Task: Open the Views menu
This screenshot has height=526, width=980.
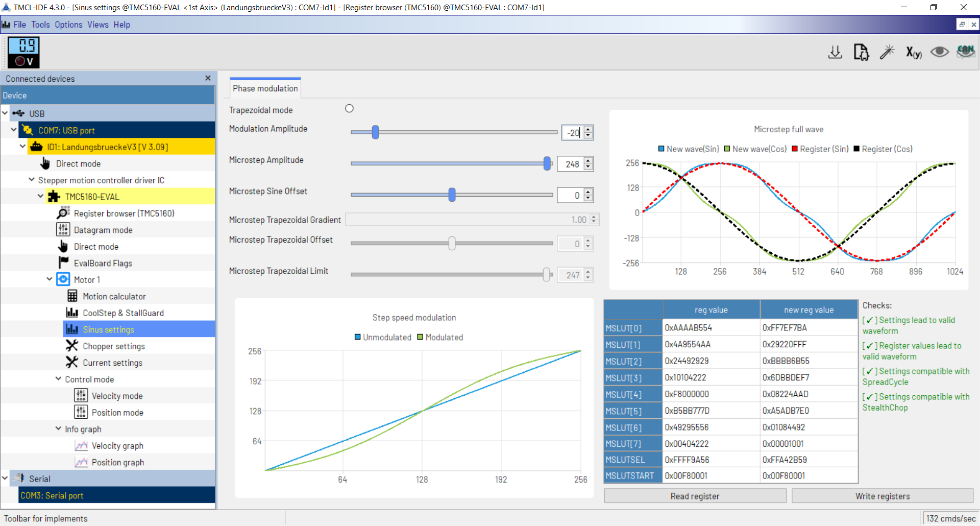Action: coord(97,25)
